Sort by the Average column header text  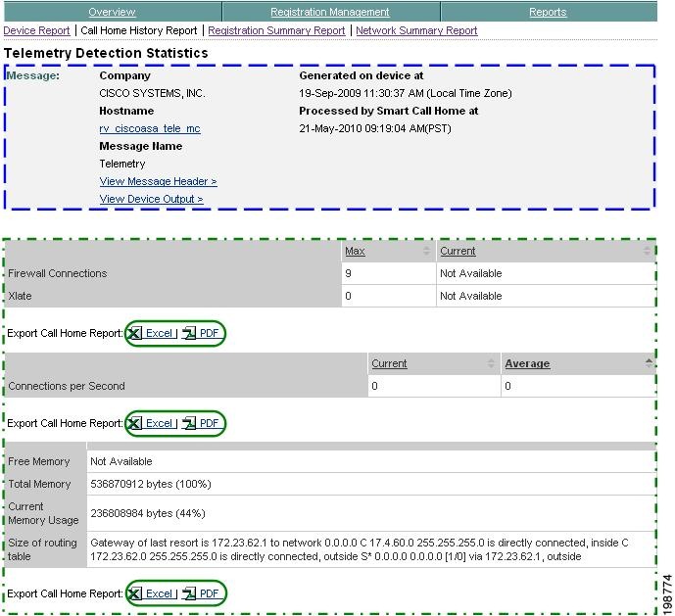point(527,364)
